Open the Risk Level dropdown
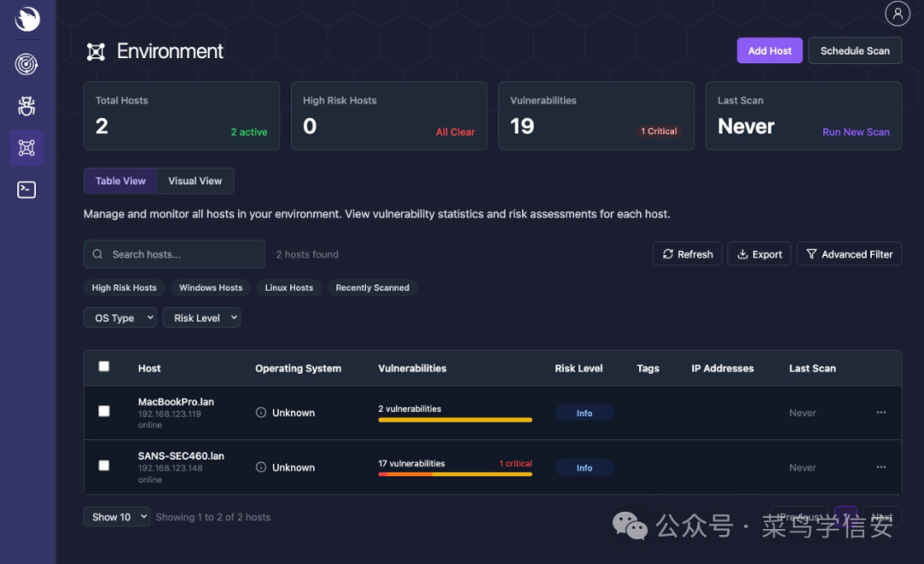924x564 pixels. pyautogui.click(x=202, y=318)
